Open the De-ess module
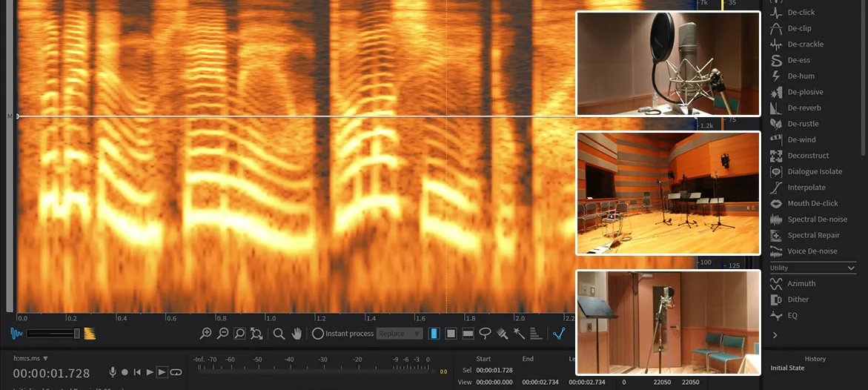This screenshot has width=868, height=390. [x=790, y=60]
